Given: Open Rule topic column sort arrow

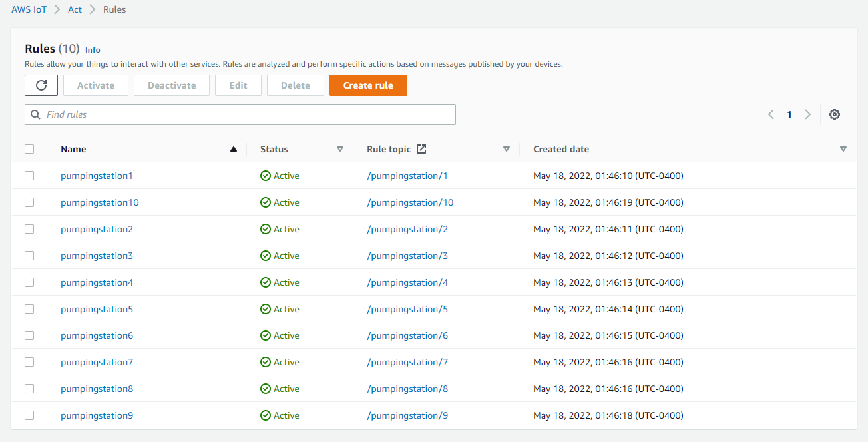Looking at the screenshot, I should (507, 149).
